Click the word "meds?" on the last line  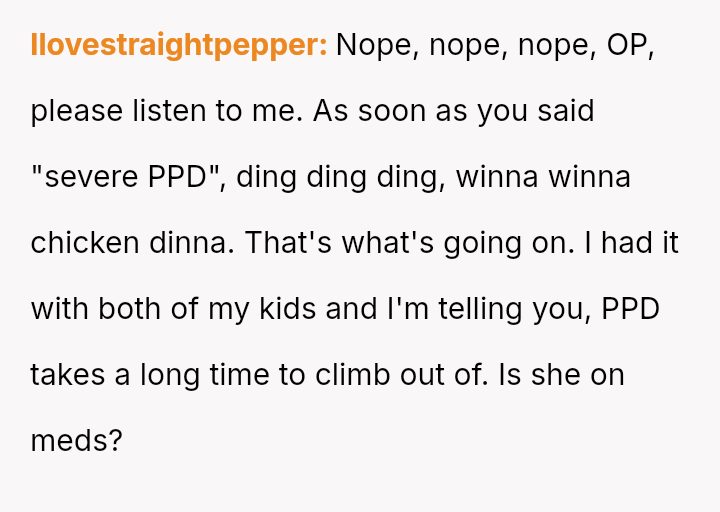tap(76, 440)
